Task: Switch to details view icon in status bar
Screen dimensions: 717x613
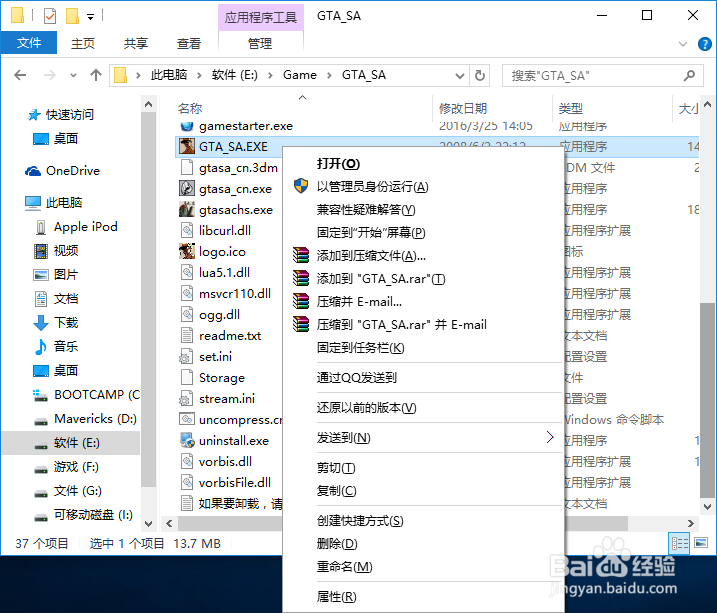Action: point(679,543)
